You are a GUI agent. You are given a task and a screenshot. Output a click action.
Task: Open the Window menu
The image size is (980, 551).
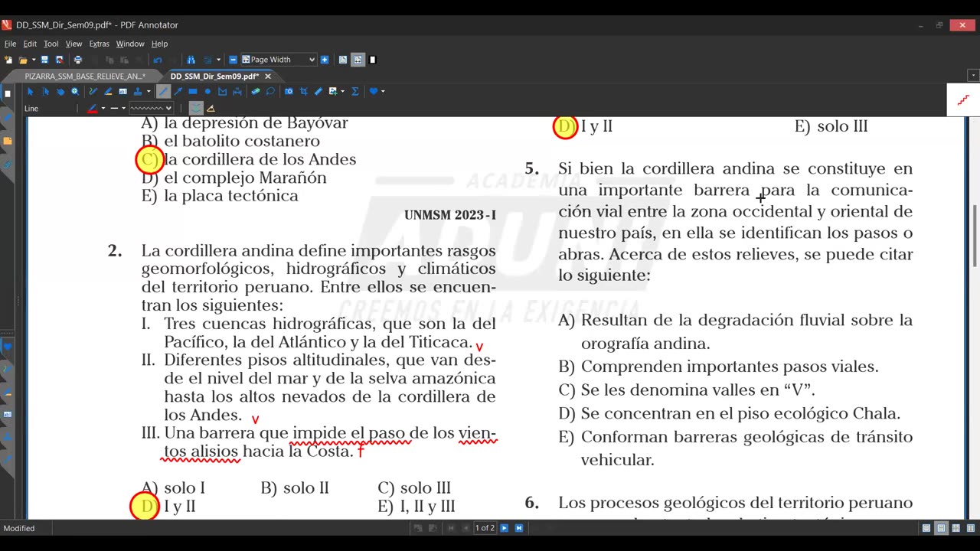point(130,44)
